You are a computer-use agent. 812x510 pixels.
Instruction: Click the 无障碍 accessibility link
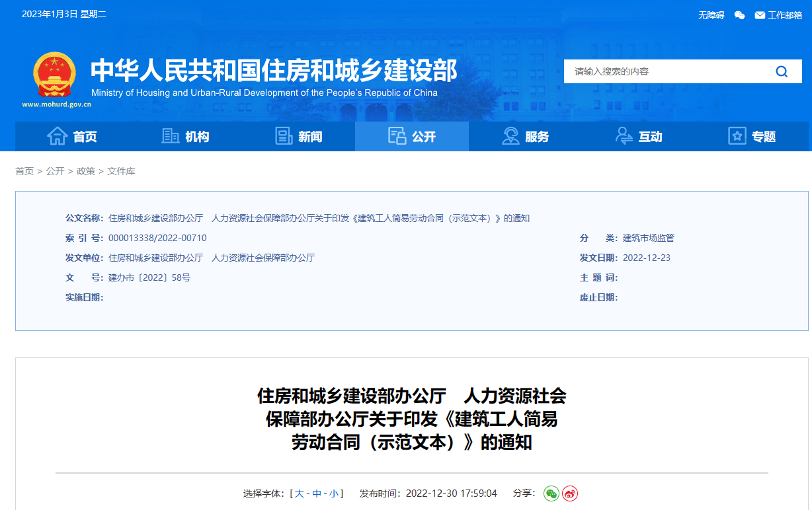pos(711,15)
